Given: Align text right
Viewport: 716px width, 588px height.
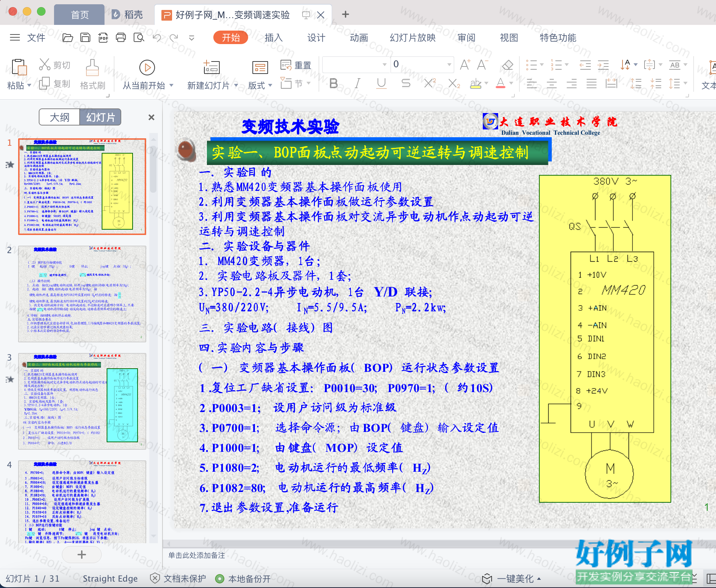Looking at the screenshot, I should pyautogui.click(x=571, y=84).
